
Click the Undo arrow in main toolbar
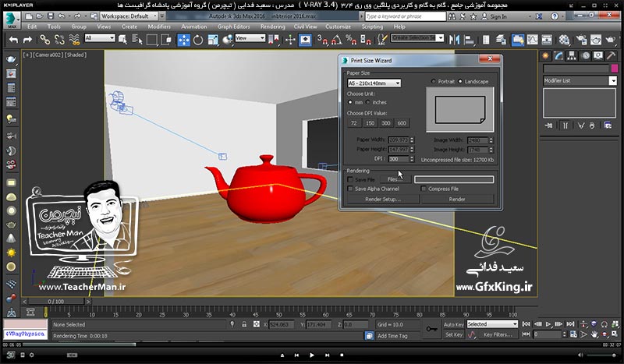point(13,40)
